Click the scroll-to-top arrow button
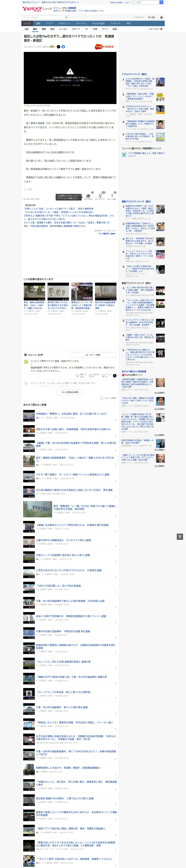Screen dimensions: 186x868 click(180, 537)
